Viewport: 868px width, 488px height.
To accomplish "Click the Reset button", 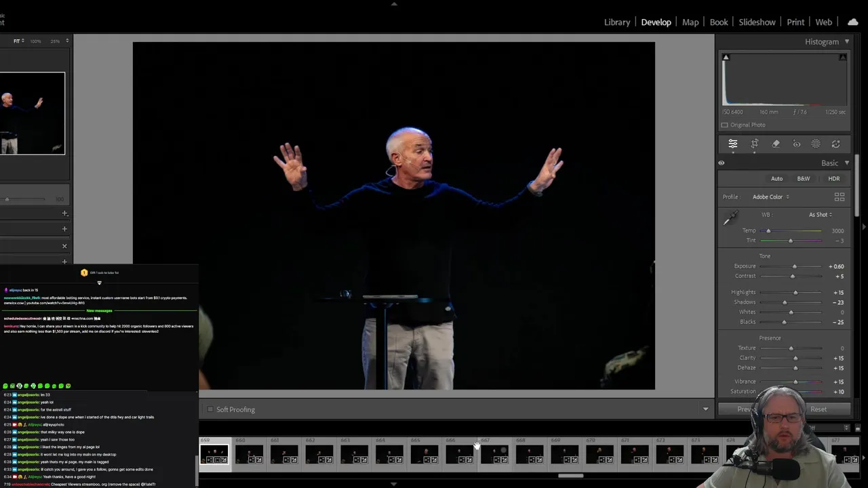I will pyautogui.click(x=818, y=409).
